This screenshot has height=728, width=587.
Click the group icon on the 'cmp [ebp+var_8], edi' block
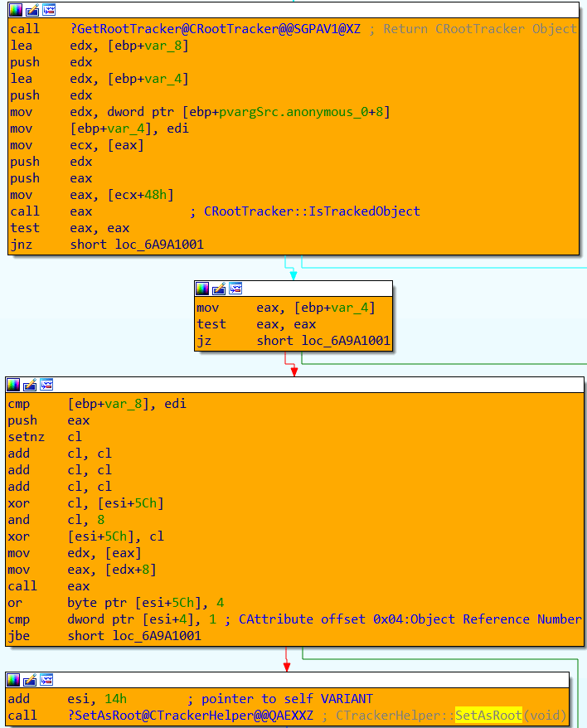[47, 385]
